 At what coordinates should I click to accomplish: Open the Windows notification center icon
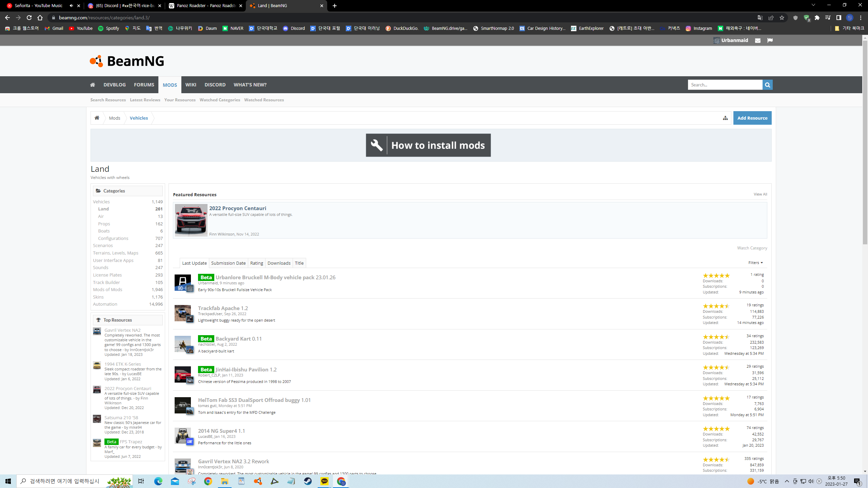coord(858,481)
